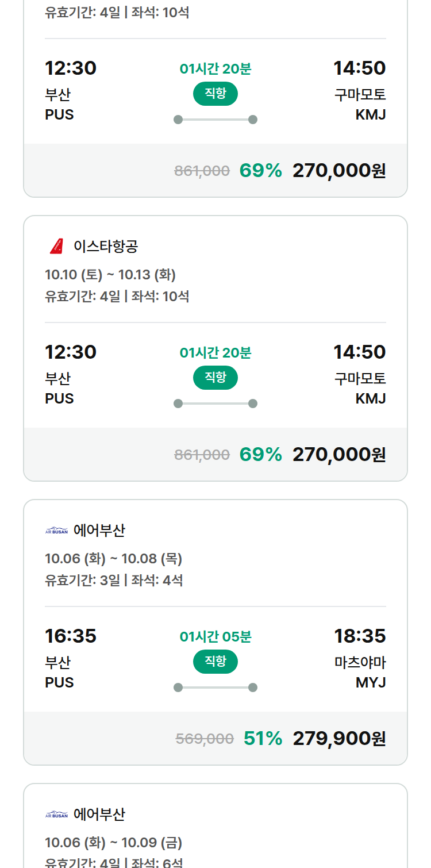Click the 16:35 departure time
The width and height of the screenshot is (431, 868).
[x=71, y=636]
